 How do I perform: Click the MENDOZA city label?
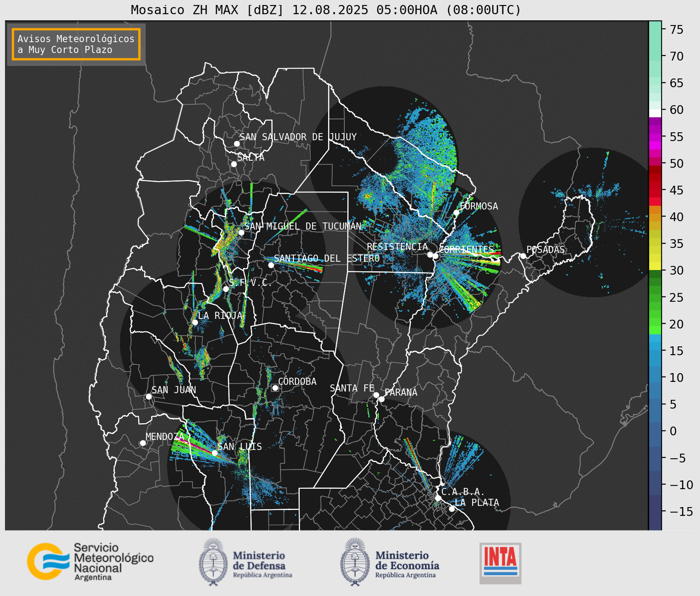[x=165, y=437]
